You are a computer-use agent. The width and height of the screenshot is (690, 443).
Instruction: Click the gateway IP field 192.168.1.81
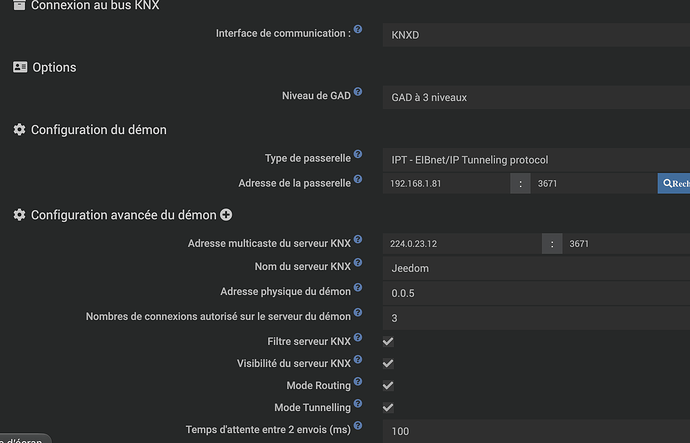coord(446,183)
